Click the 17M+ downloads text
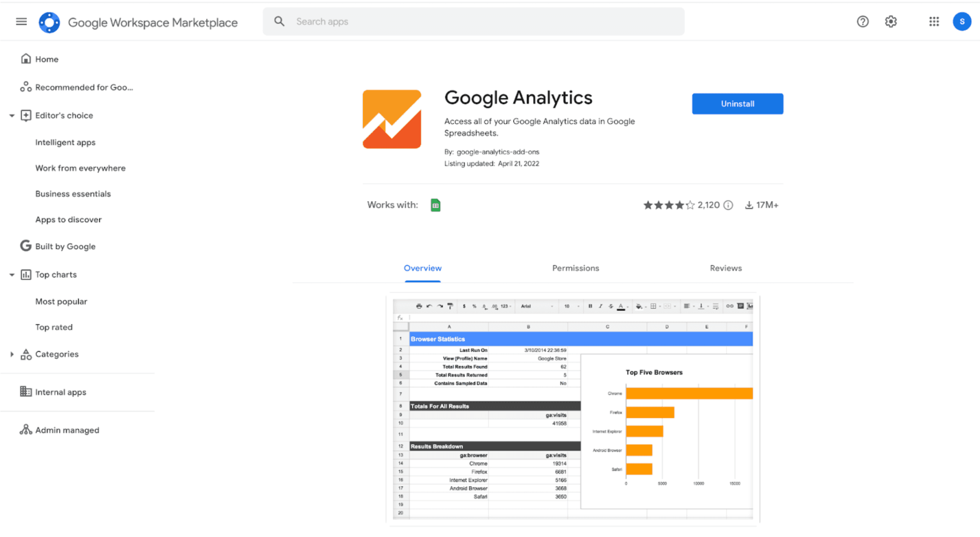The height and width of the screenshot is (537, 980). pos(767,205)
